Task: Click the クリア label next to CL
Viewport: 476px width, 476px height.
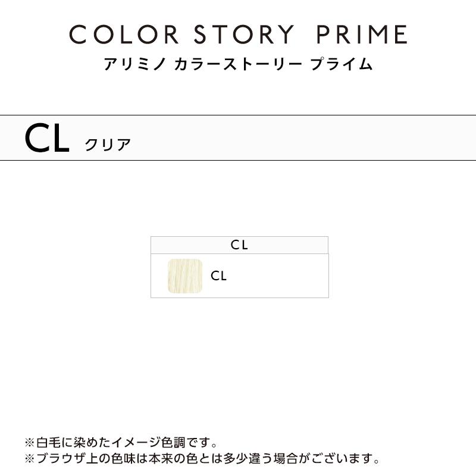Action: coord(108,145)
